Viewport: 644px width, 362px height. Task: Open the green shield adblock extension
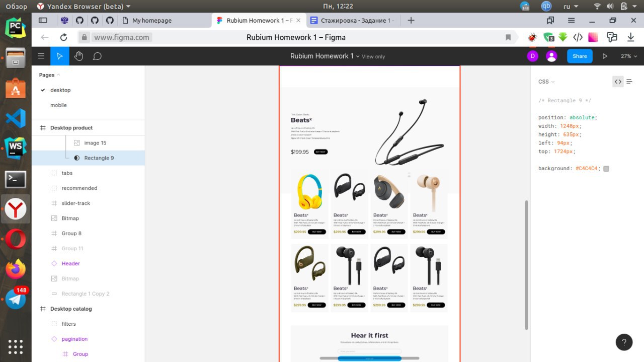coord(548,37)
